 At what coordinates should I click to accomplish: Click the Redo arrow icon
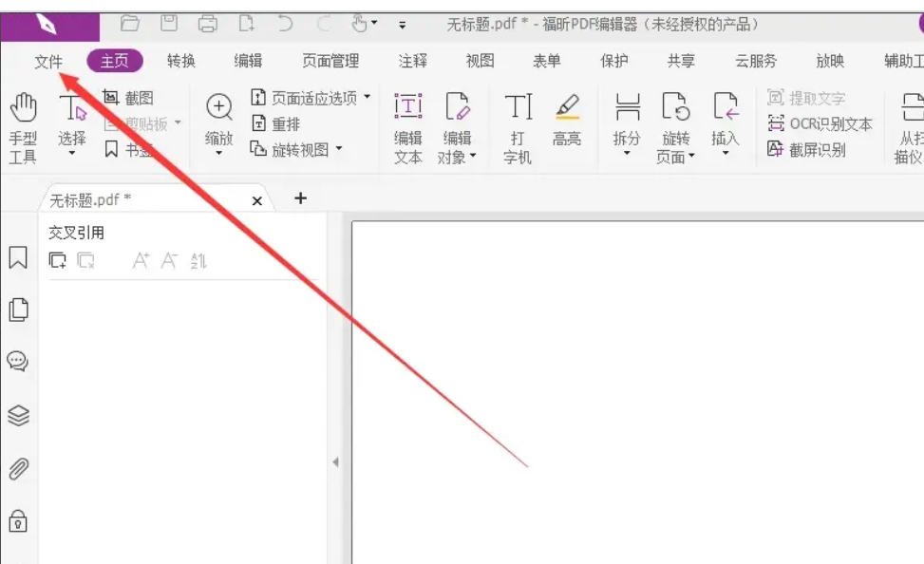tap(323, 24)
